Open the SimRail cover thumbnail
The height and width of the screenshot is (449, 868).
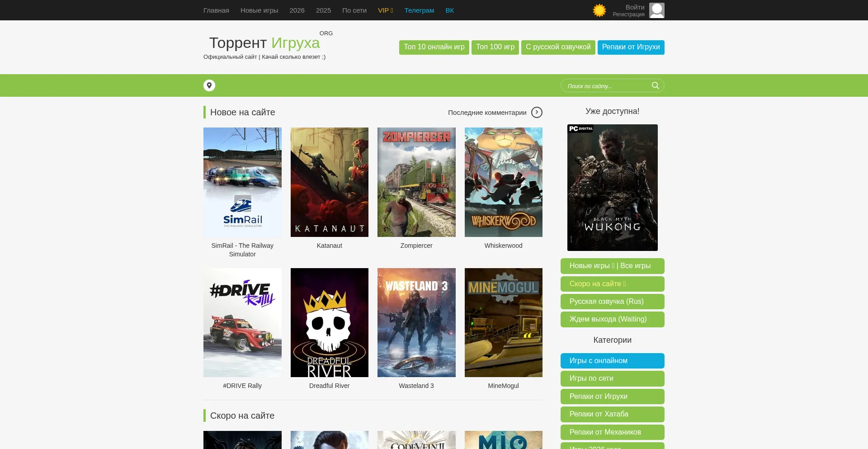[242, 182]
